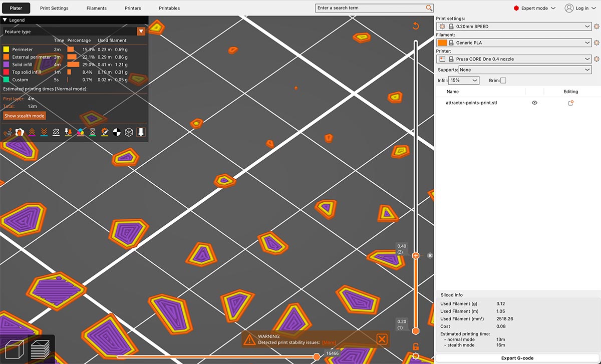
Task: Click the Export G-code button
Action: 518,358
